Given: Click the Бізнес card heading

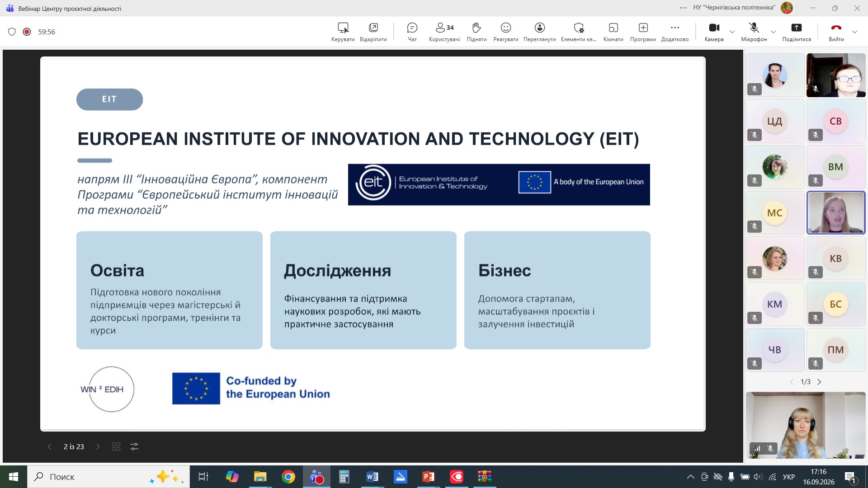Looking at the screenshot, I should tap(505, 270).
